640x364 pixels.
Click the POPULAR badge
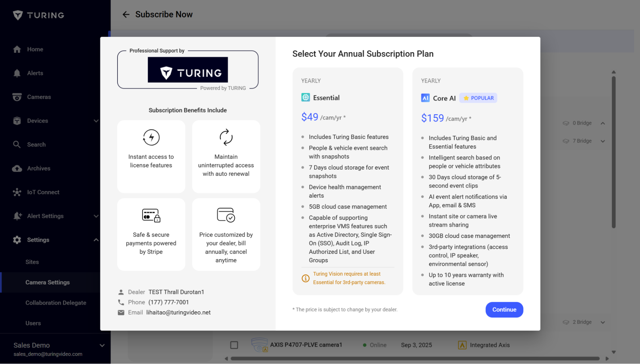click(478, 98)
